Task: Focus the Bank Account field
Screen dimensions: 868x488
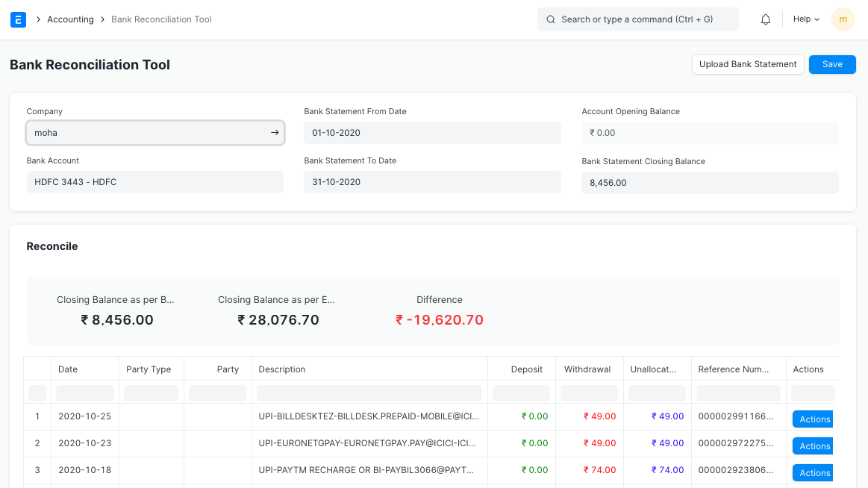Action: (x=154, y=182)
